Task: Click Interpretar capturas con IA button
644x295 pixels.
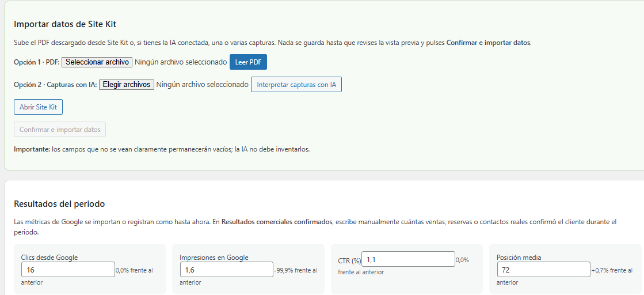Action: tap(296, 84)
